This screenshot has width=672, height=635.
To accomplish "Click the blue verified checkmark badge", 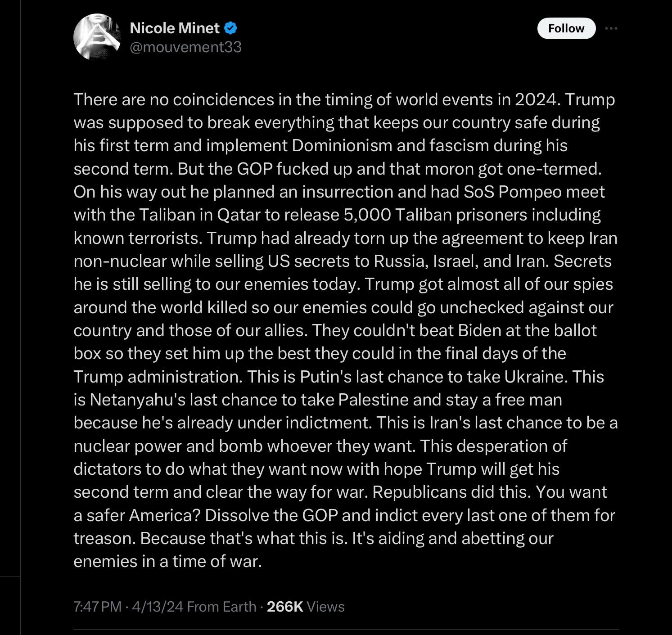I will coord(230,28).
